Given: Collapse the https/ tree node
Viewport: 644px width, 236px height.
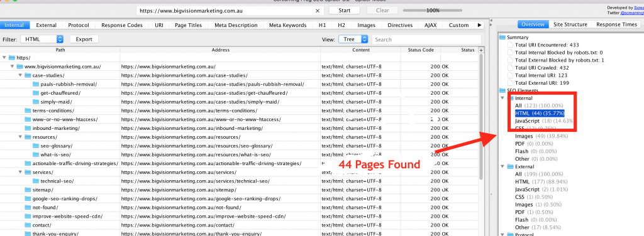Looking at the screenshot, I should [4, 58].
